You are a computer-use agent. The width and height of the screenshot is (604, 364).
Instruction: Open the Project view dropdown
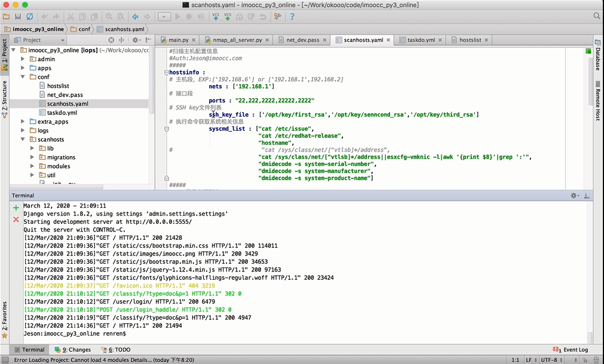(x=39, y=40)
